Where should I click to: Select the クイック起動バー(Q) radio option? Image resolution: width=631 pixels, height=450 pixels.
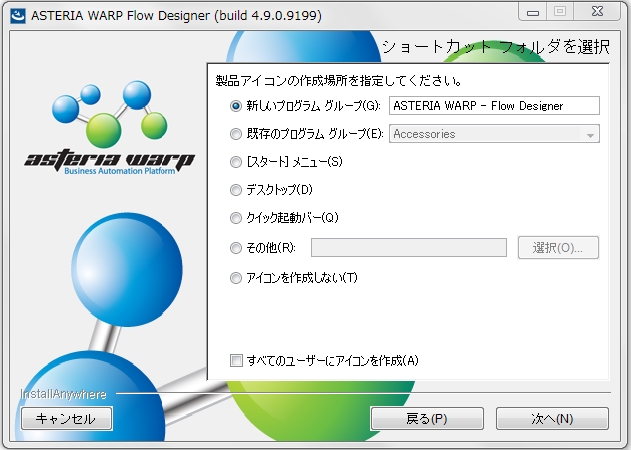click(x=236, y=218)
